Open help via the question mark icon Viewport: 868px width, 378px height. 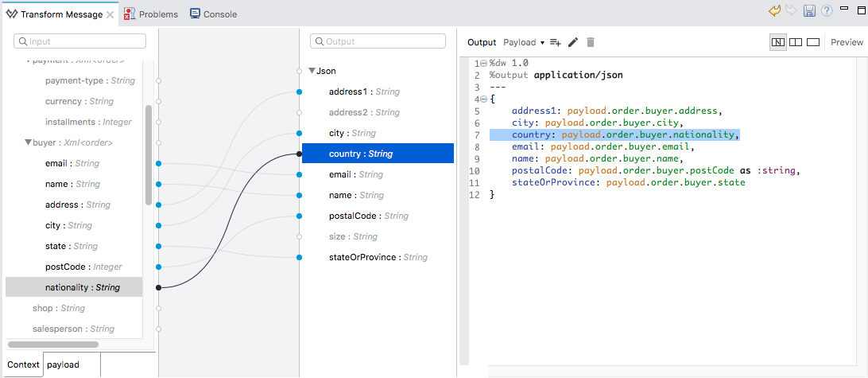pyautogui.click(x=827, y=11)
